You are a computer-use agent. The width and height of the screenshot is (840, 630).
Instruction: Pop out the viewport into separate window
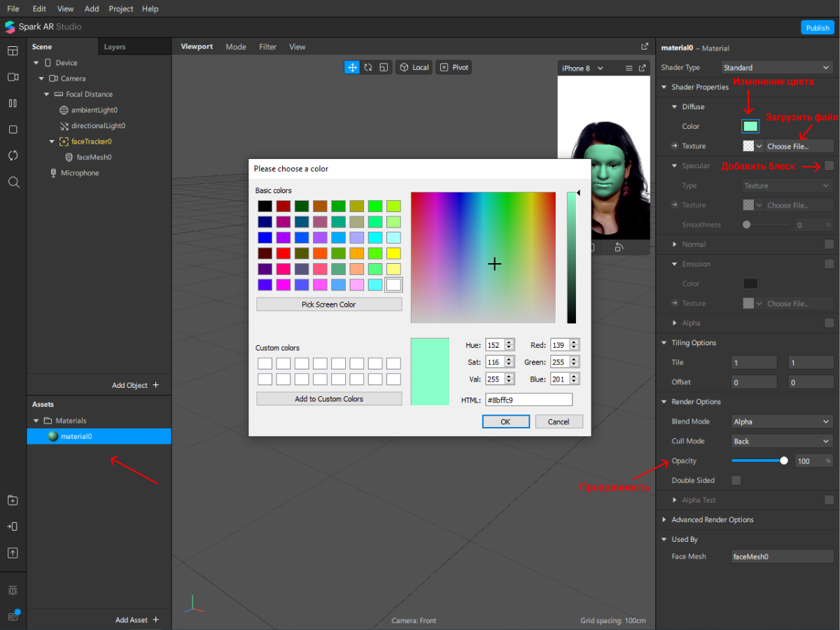click(x=645, y=46)
